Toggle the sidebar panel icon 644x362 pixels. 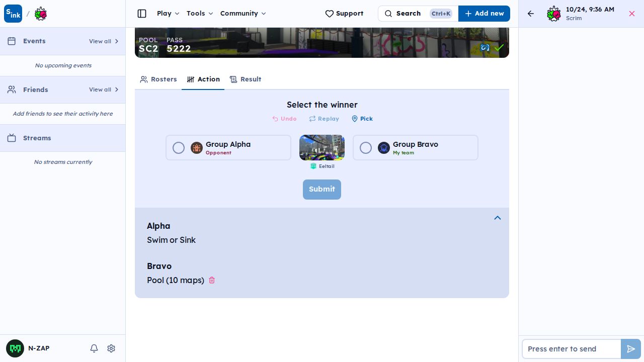coord(142,14)
